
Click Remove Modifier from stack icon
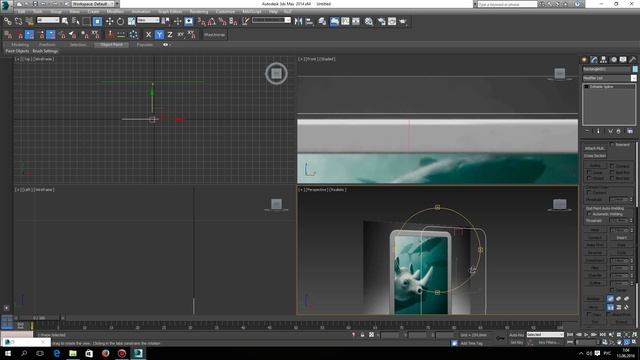[x=619, y=131]
